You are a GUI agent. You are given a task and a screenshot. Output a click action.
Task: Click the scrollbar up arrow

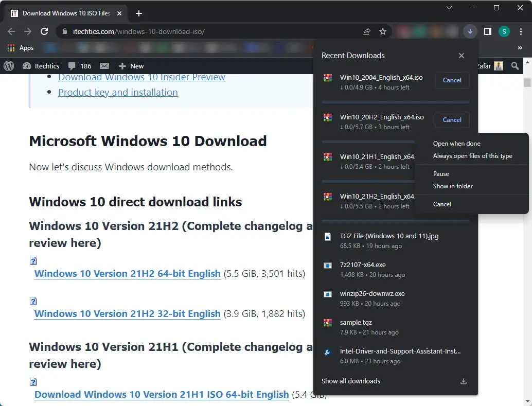(527, 63)
